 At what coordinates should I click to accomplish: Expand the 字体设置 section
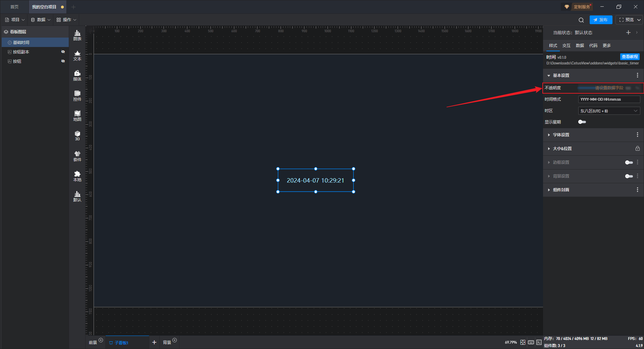[x=549, y=135]
